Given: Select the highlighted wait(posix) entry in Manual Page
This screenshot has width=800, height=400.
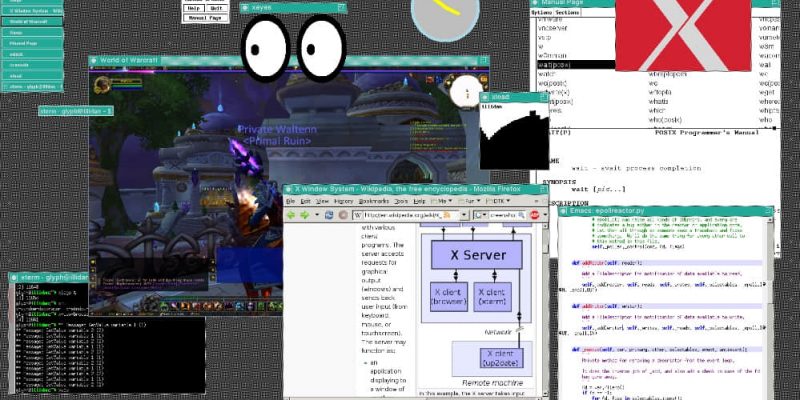Looking at the screenshot, I should [x=577, y=65].
